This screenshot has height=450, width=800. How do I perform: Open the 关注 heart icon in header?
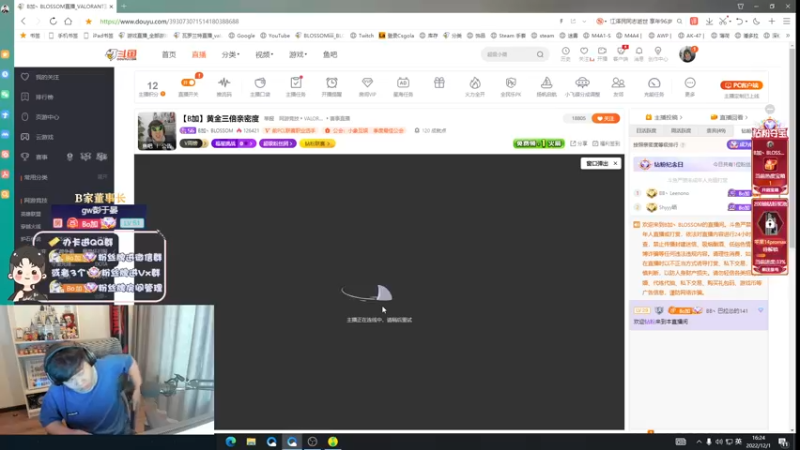584,54
